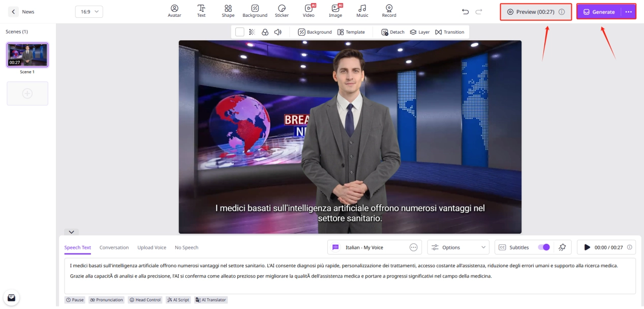The image size is (644, 309).
Task: Click the Preview (00:27) button
Action: click(536, 12)
